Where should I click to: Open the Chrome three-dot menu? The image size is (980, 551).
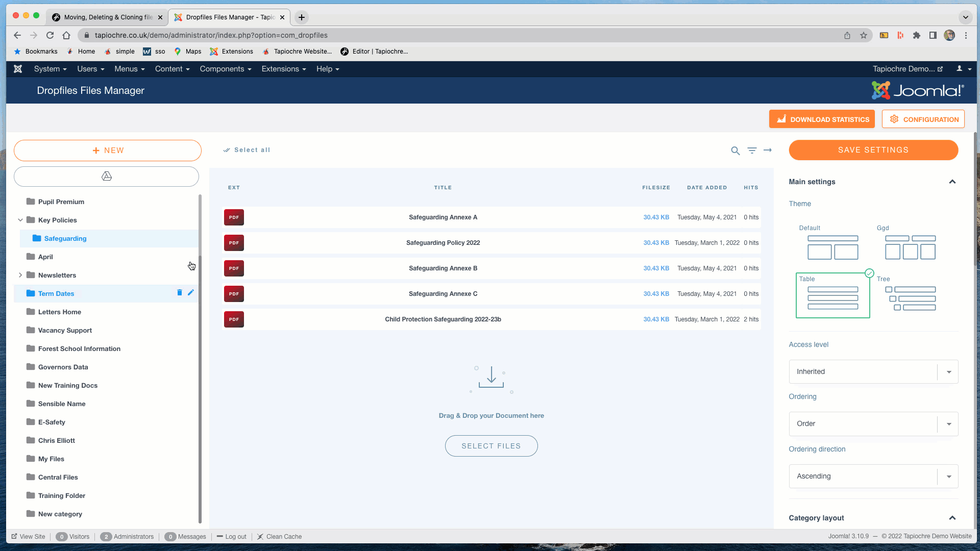966,35
